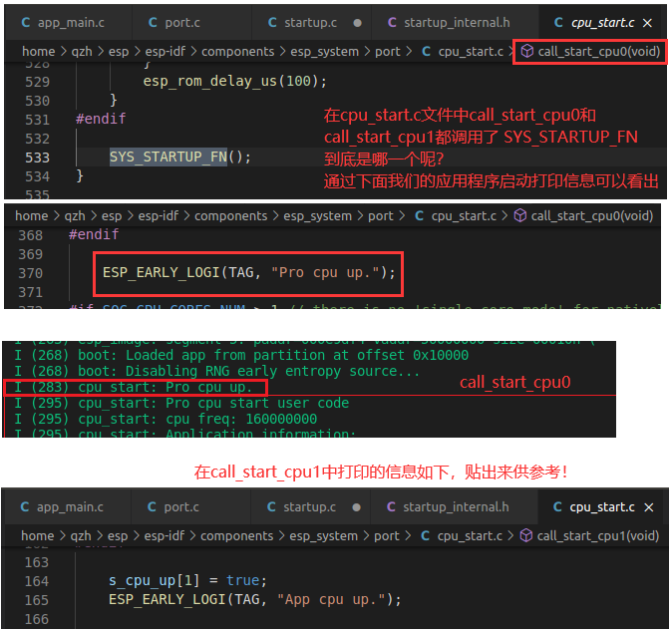Click line number 533 in gutter

click(37, 158)
